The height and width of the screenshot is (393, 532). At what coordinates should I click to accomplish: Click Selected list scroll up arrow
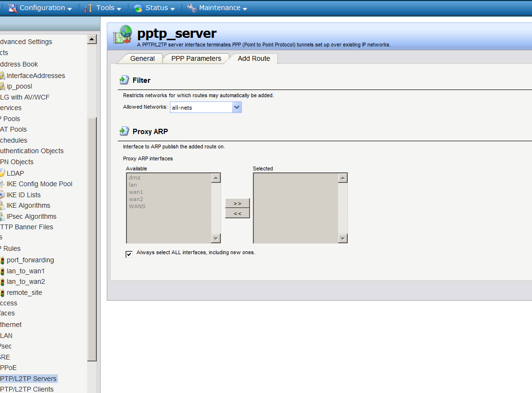click(343, 178)
